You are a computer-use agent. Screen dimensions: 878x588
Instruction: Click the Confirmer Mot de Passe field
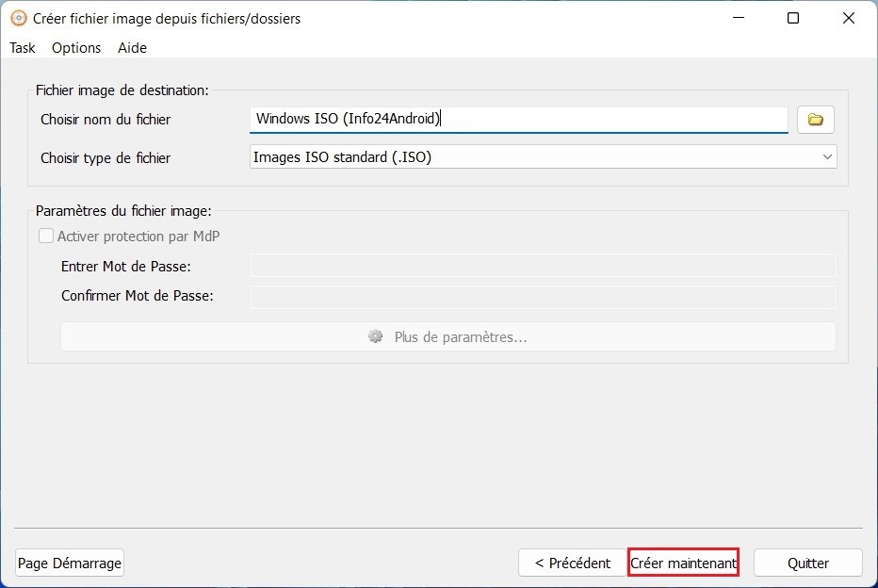(543, 295)
